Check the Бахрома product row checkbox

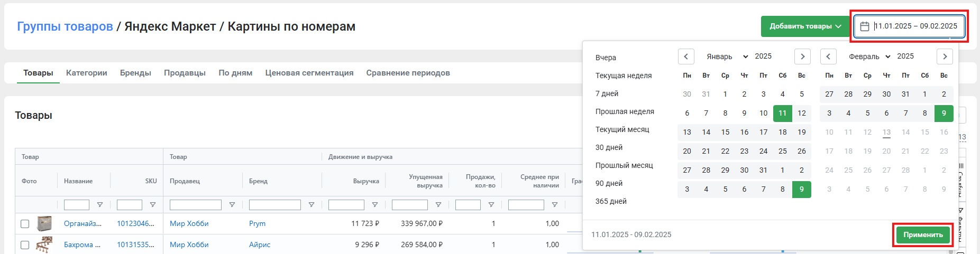tap(25, 245)
